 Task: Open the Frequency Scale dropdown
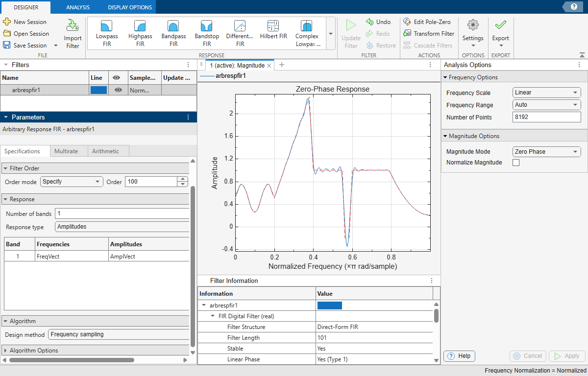546,93
